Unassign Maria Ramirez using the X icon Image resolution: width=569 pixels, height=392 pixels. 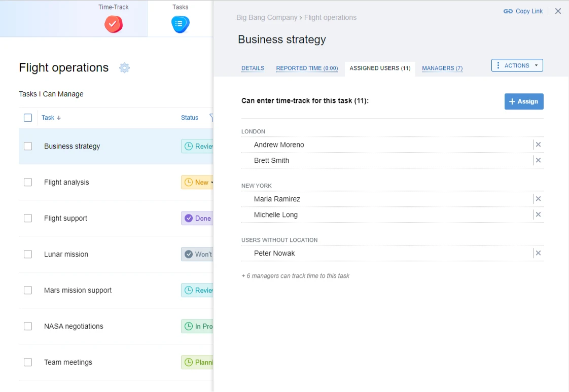pos(538,199)
